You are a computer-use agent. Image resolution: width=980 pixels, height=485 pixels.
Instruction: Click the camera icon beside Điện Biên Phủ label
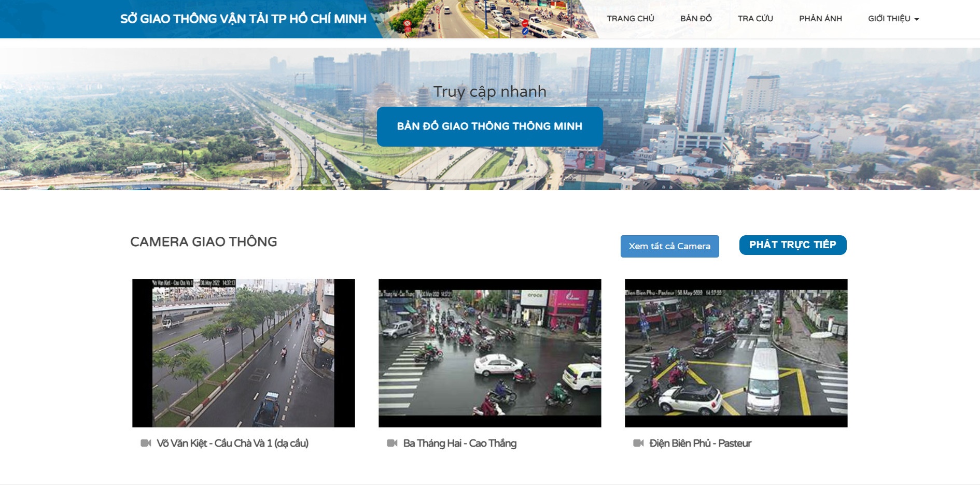coord(638,444)
